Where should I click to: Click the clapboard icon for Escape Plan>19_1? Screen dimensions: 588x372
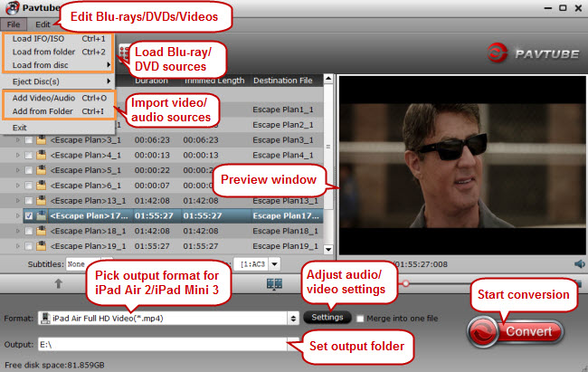tap(42, 246)
